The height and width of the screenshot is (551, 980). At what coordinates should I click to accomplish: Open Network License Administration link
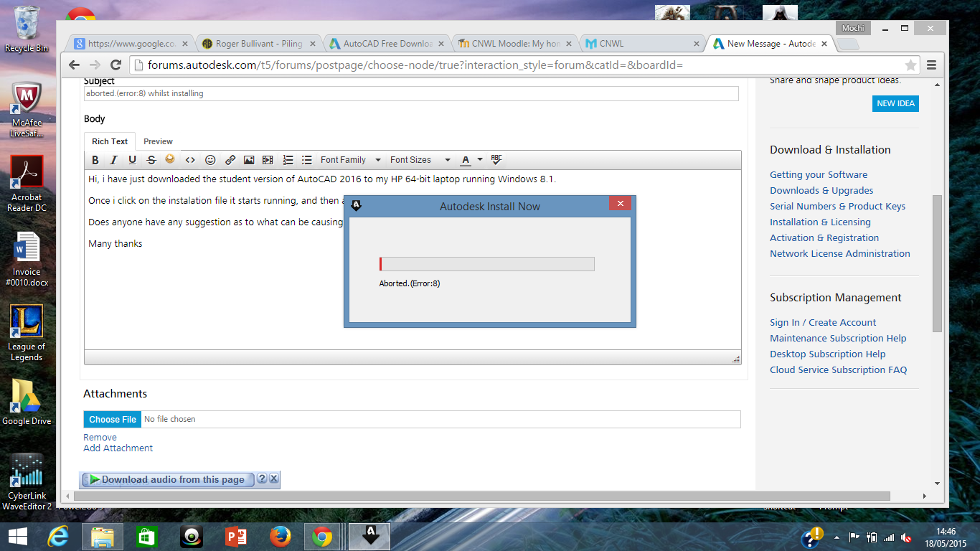click(839, 253)
